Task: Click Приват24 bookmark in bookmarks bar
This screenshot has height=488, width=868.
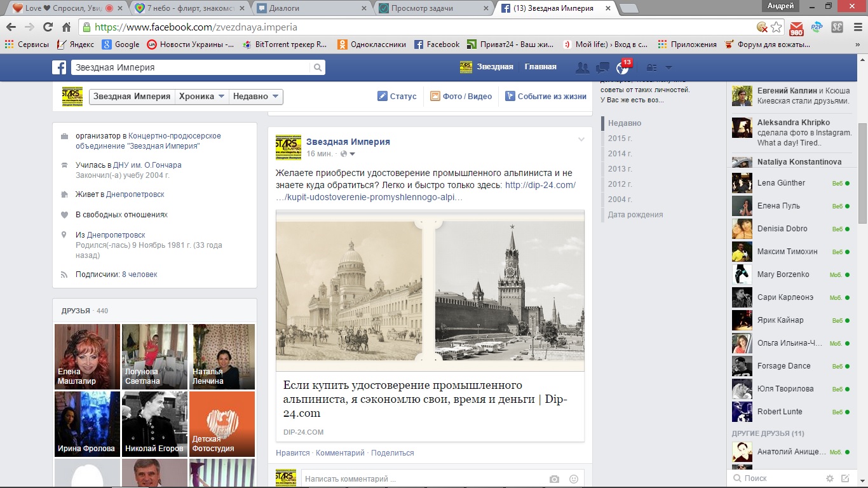Action: [512, 44]
